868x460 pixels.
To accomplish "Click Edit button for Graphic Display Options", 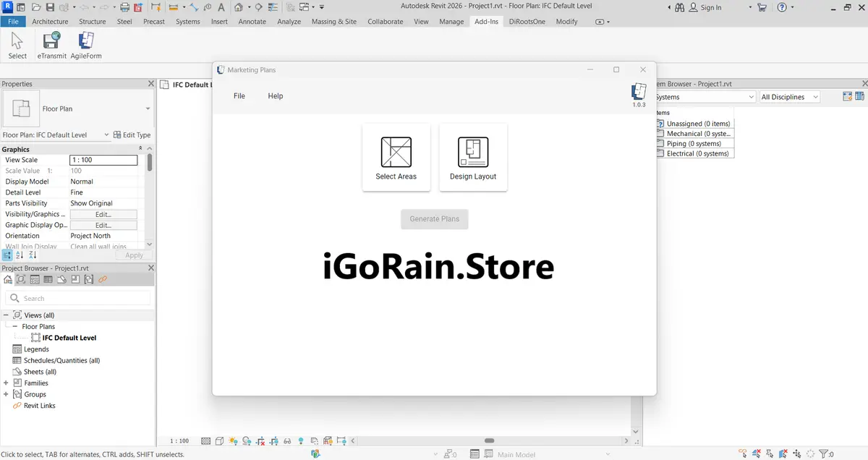I will pos(103,225).
